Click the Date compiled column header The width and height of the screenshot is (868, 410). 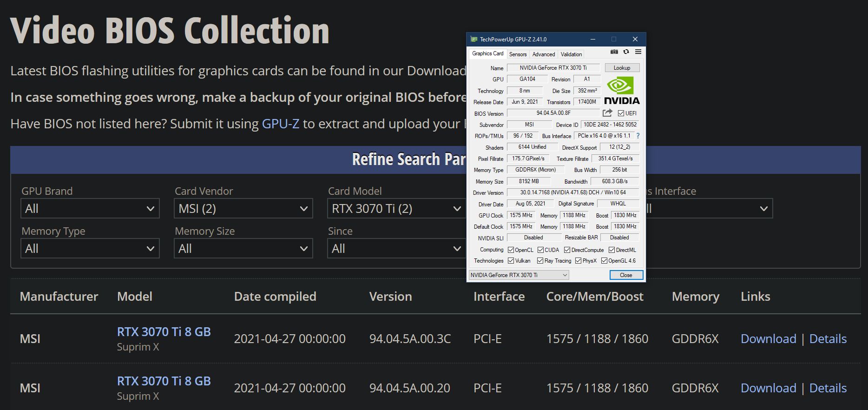(x=275, y=297)
